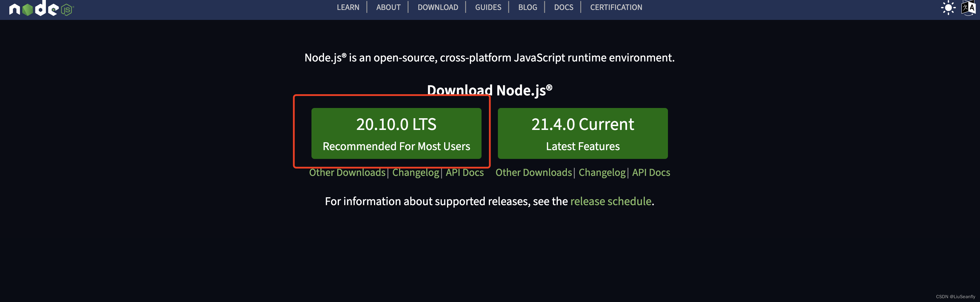Screen dimensions: 980x302
Task: Toggle the light/dark theme sun icon
Action: point(948,8)
